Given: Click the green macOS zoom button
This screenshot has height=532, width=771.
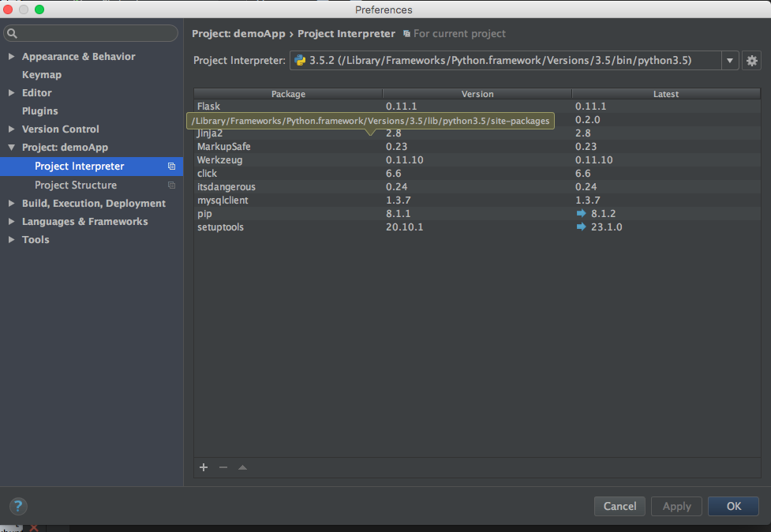Looking at the screenshot, I should click(x=39, y=9).
